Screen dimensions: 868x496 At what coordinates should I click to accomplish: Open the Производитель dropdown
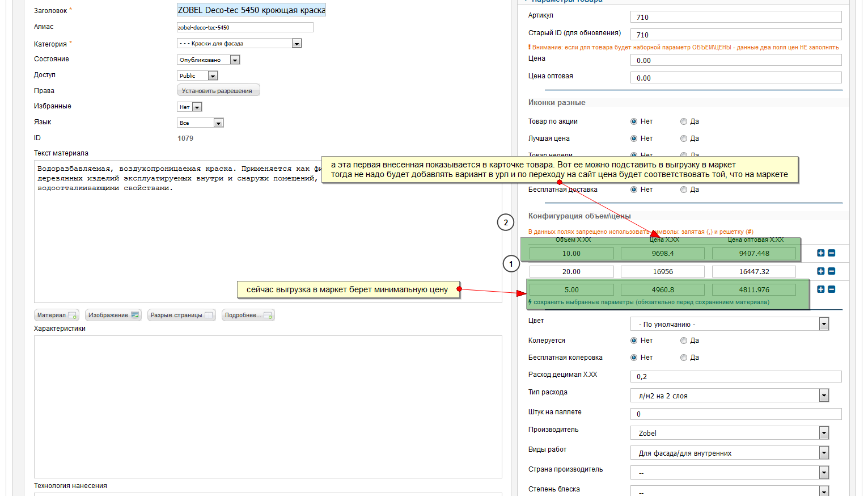pos(730,433)
